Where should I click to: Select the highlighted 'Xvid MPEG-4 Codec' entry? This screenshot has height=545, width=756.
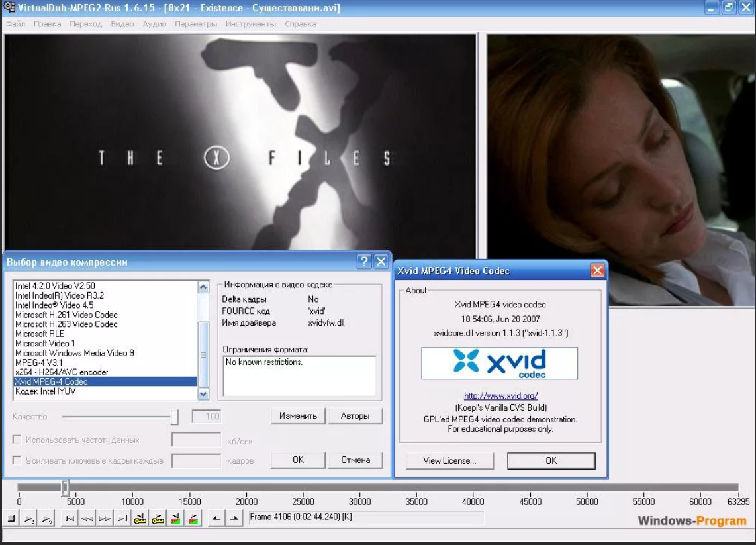point(105,381)
